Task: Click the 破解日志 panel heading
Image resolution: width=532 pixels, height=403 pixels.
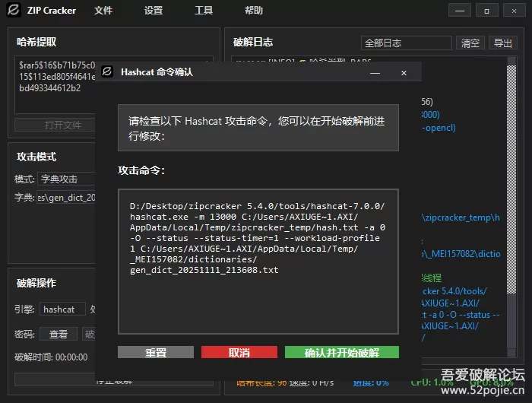Action: 253,42
